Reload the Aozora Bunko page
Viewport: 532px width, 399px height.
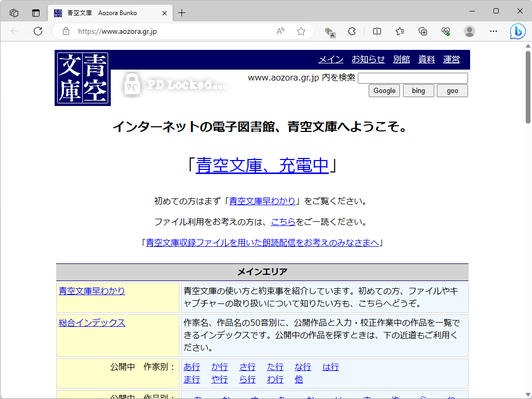pyautogui.click(x=37, y=31)
